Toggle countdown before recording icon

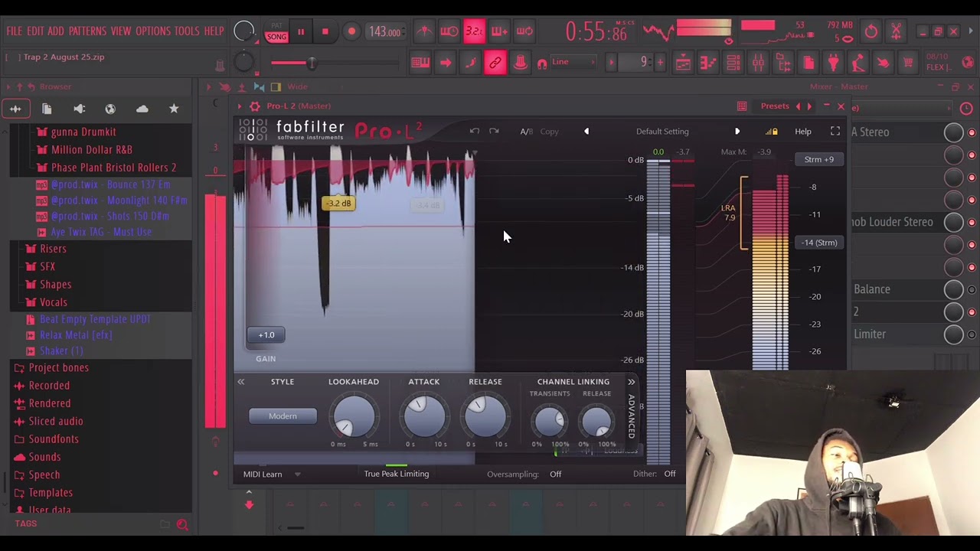click(474, 31)
